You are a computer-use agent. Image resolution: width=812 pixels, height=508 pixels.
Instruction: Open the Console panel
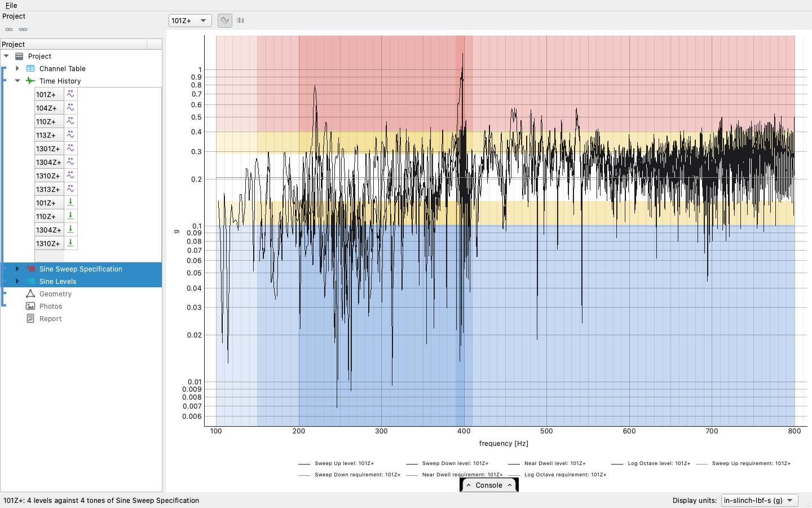click(489, 485)
